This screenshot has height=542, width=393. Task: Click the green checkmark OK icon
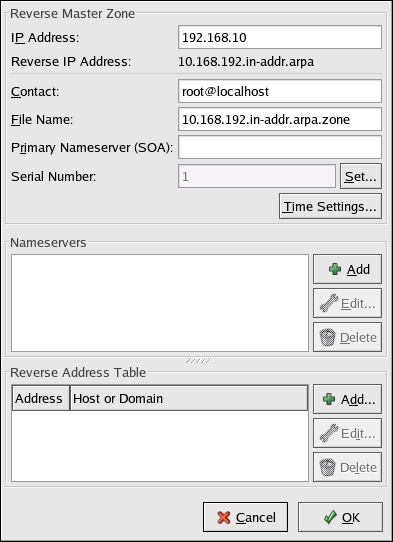(330, 517)
